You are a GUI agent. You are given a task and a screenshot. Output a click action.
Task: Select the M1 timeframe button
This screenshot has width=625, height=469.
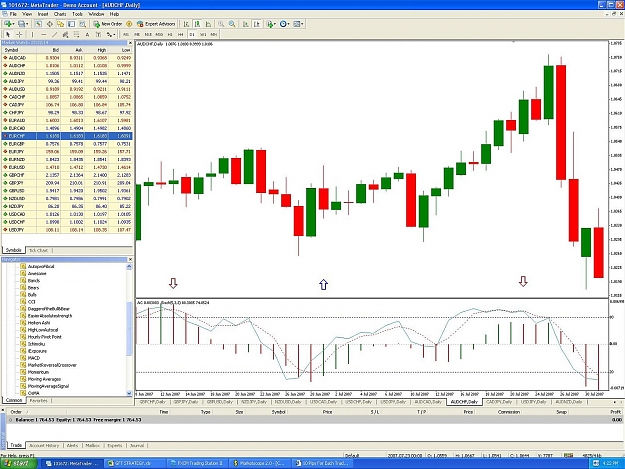pyautogui.click(x=126, y=35)
